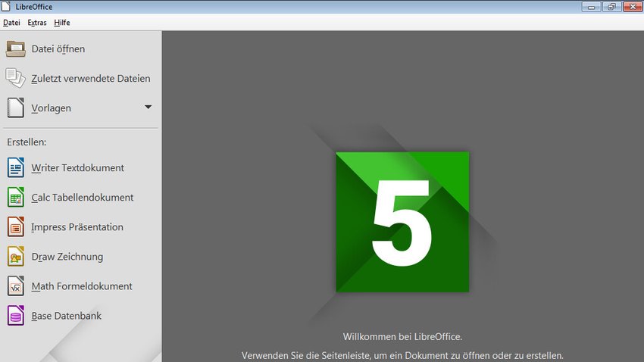Image resolution: width=644 pixels, height=362 pixels.
Task: Click the Math Formeldokument icon
Action: tap(16, 286)
